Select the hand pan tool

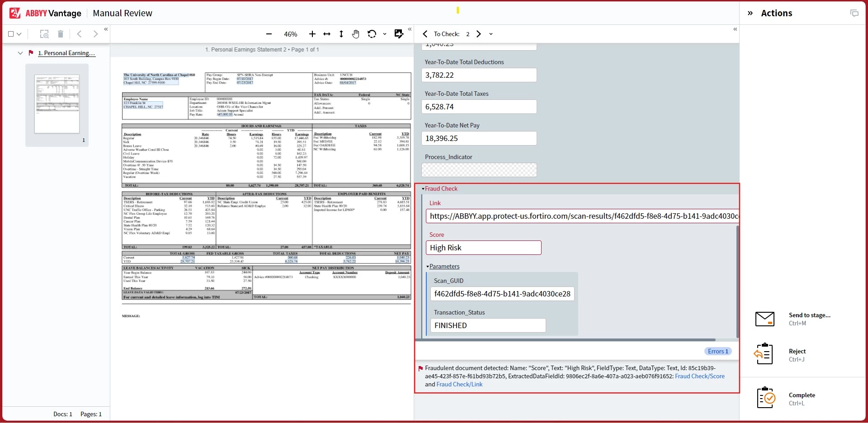coord(356,34)
